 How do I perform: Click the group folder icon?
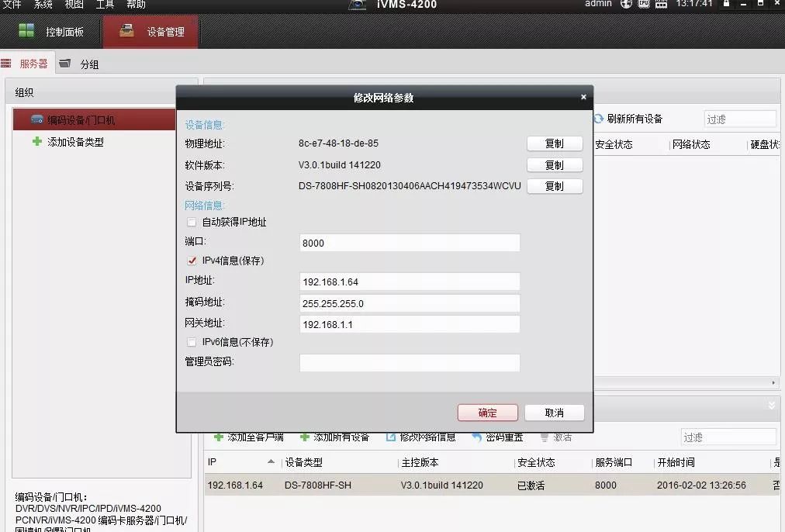(x=64, y=63)
